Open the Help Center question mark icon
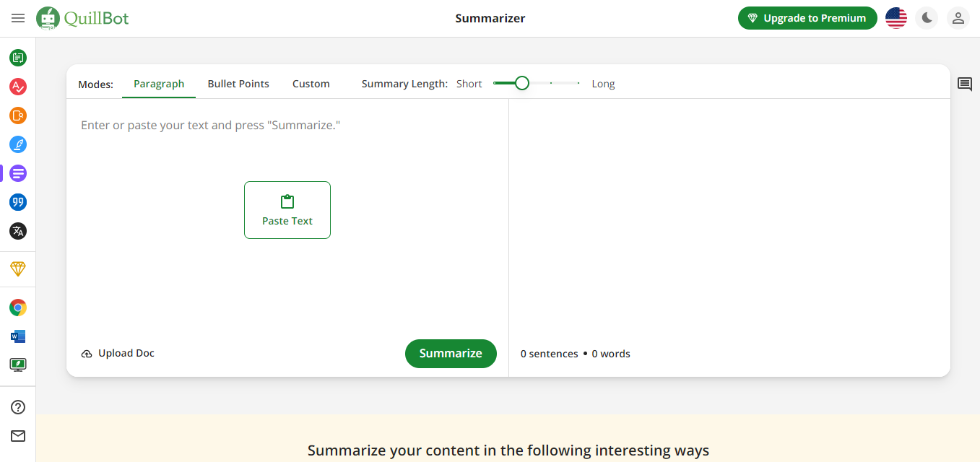The height and width of the screenshot is (462, 980). coord(18,407)
